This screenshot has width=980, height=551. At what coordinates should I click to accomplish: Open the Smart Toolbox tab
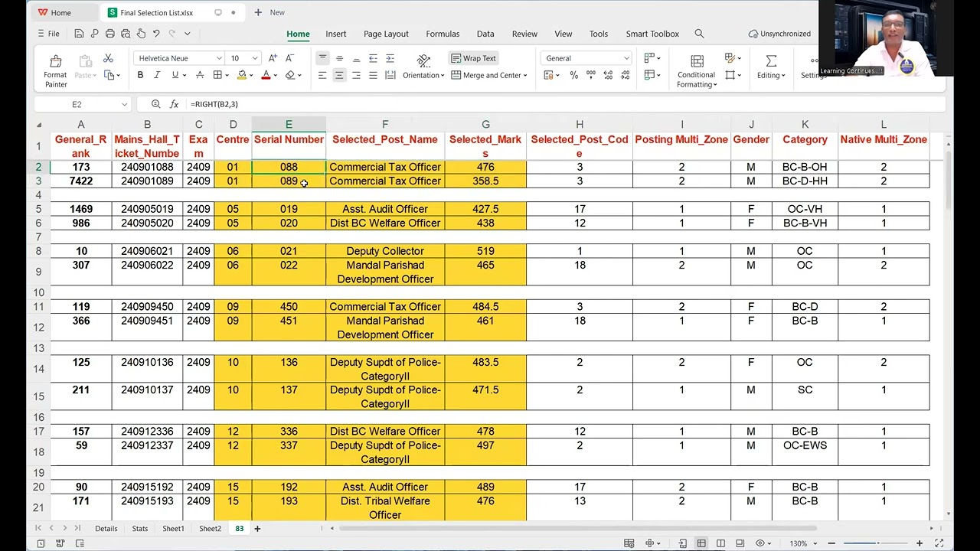pos(652,34)
